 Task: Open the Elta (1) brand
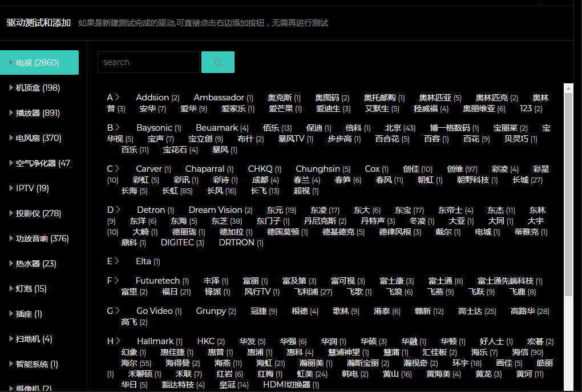pos(148,262)
